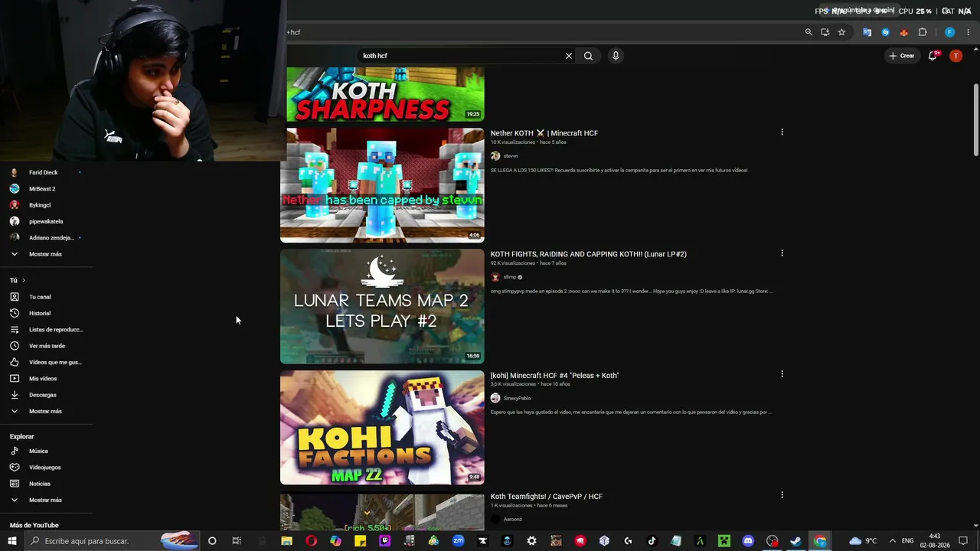
Task: Clear the 'koth hcf' search text
Action: tap(569, 56)
